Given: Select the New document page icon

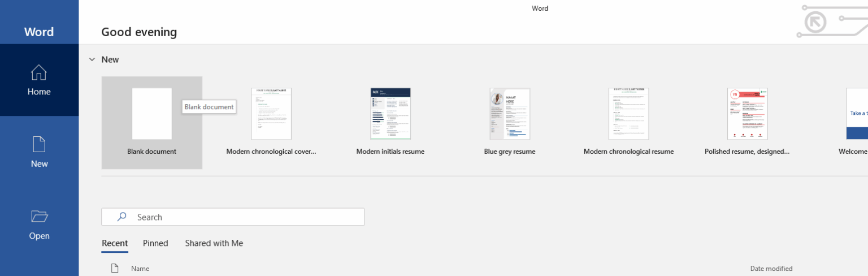Looking at the screenshot, I should [39, 144].
